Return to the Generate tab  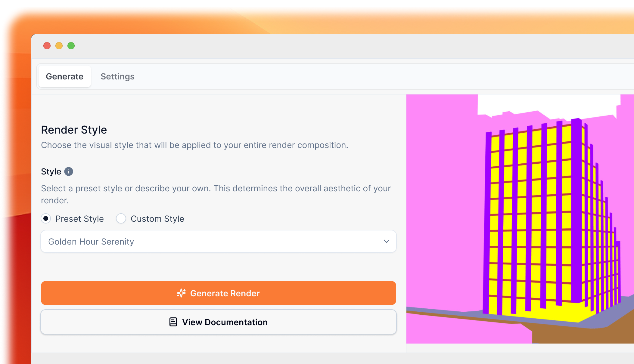click(x=64, y=76)
